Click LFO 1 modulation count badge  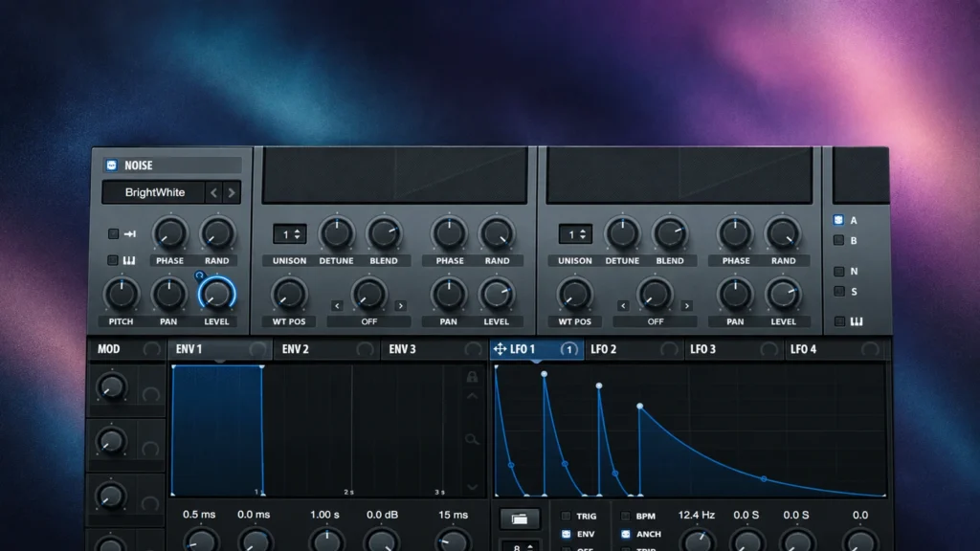click(568, 349)
